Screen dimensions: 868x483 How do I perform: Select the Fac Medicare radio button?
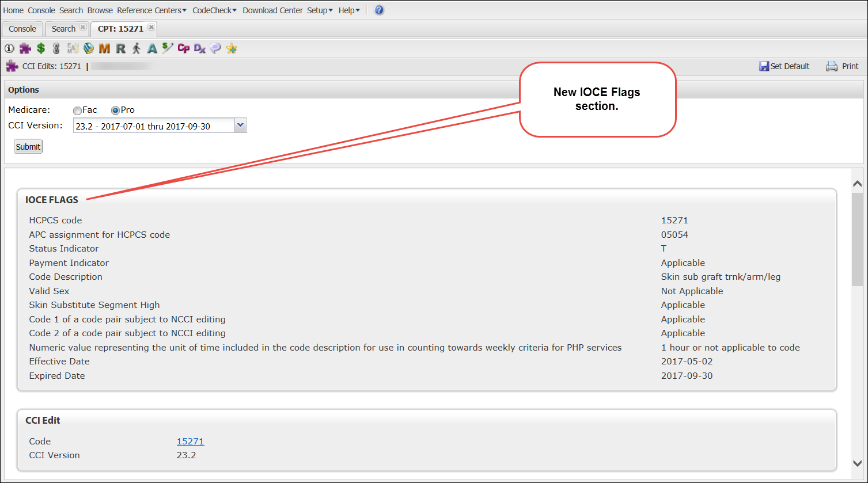(77, 111)
